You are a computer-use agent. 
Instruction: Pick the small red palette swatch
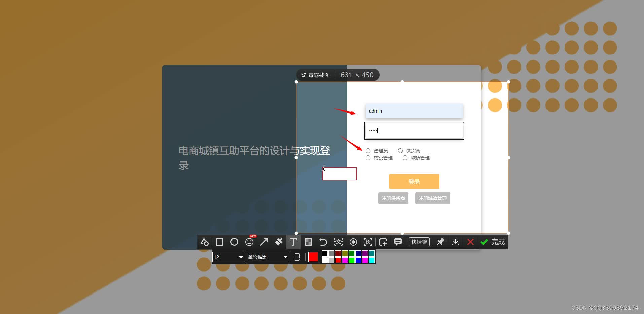338,260
